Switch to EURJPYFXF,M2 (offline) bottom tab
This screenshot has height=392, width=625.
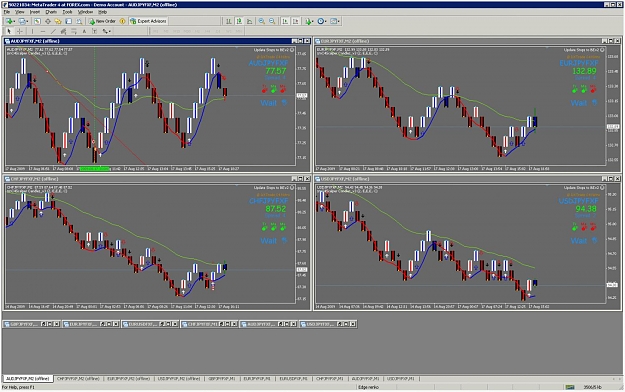pos(128,378)
